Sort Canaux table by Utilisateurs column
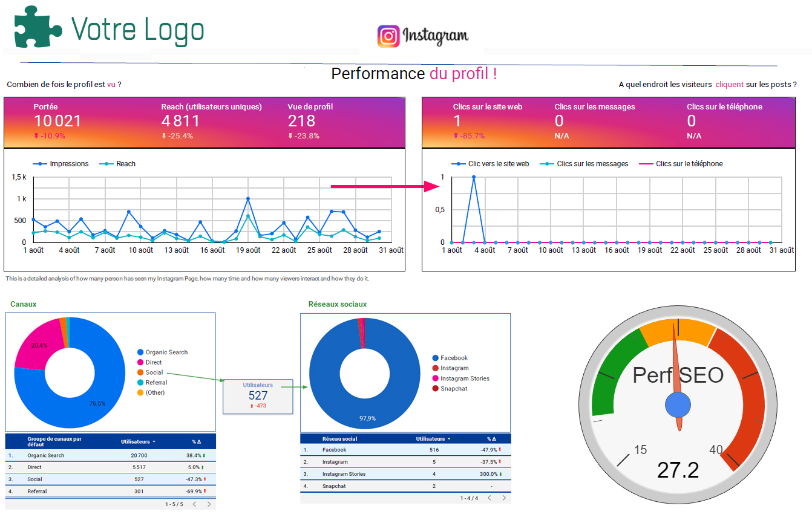 tap(138, 442)
